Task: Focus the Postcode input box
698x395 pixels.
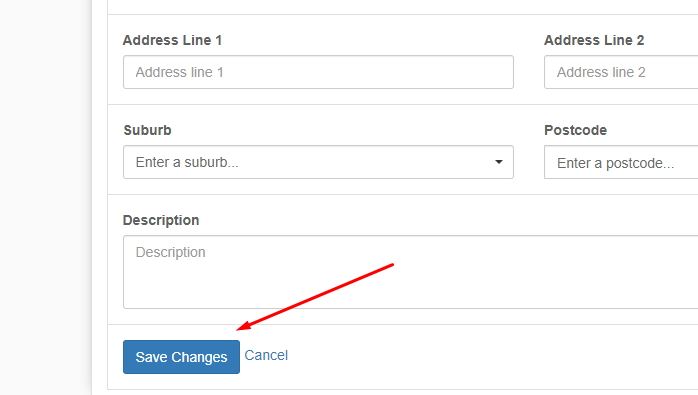Action: point(621,162)
